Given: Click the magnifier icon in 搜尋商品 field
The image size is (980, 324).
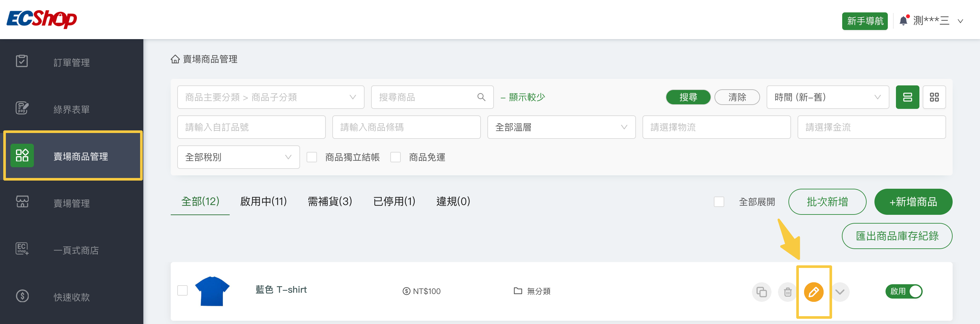Looking at the screenshot, I should [481, 97].
